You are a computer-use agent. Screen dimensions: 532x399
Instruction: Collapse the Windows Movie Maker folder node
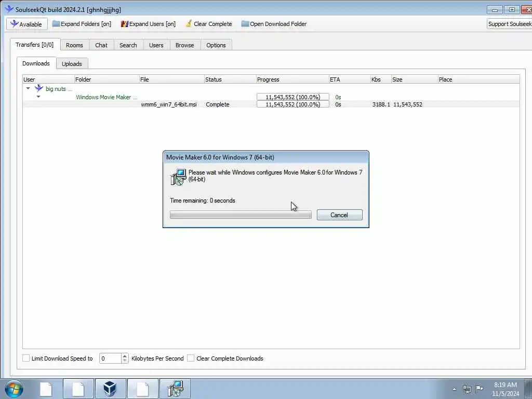point(38,97)
